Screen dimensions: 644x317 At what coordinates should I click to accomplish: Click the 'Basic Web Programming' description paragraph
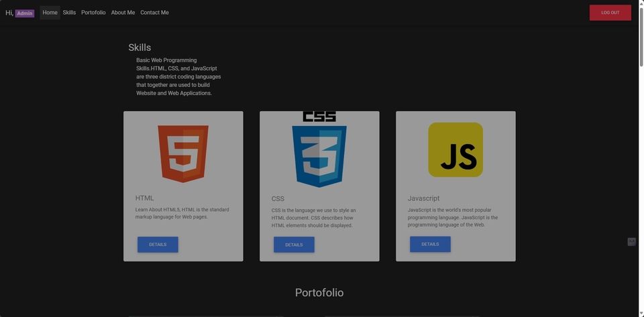[178, 76]
